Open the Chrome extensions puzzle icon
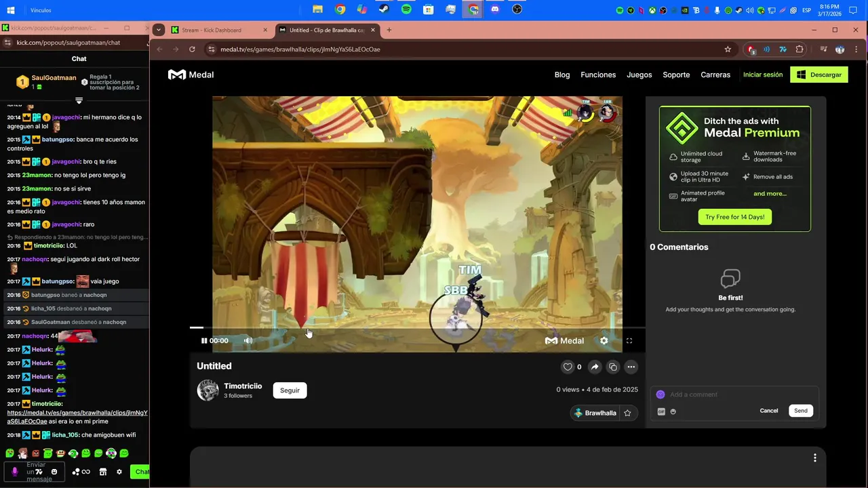This screenshot has height=488, width=868. 800,49
